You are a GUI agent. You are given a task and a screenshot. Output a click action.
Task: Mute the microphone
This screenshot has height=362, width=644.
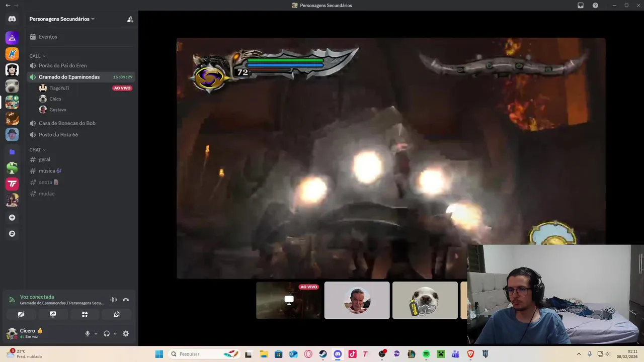coord(87,333)
